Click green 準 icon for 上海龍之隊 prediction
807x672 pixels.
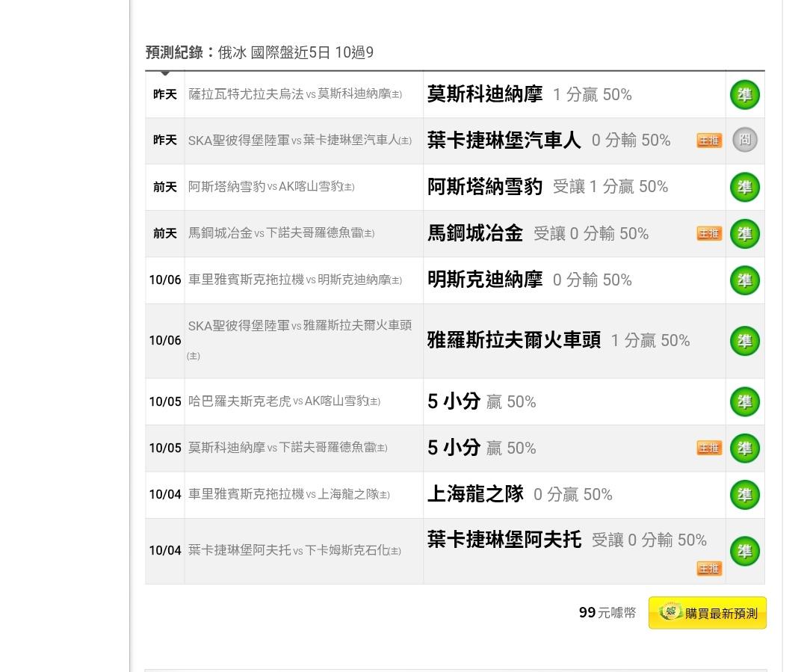[x=744, y=495]
